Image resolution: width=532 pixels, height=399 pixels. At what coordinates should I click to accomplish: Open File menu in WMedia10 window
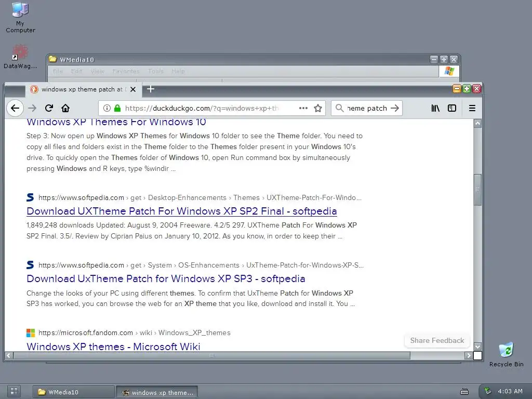pyautogui.click(x=58, y=71)
